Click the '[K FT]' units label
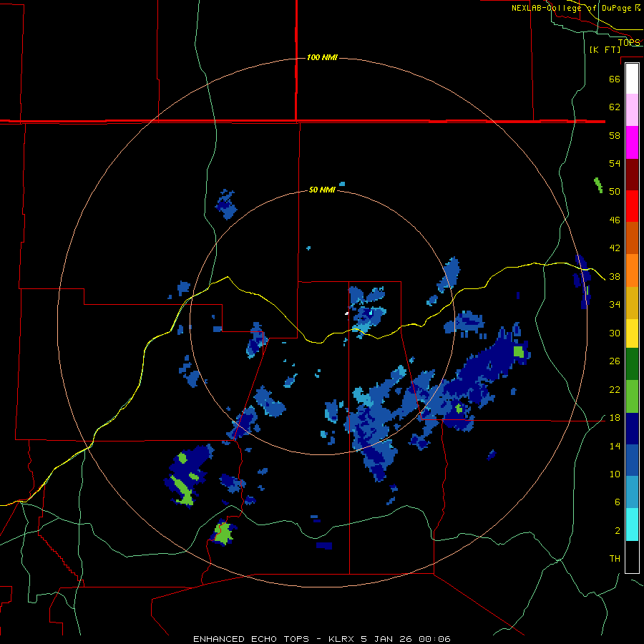Viewport: 644px width, 644px height. 605,50
